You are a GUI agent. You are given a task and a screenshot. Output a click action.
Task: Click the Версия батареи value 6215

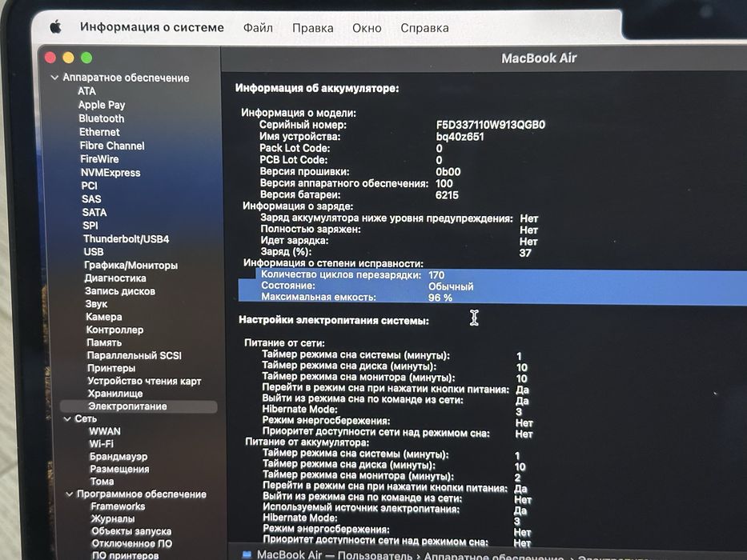[x=447, y=195]
